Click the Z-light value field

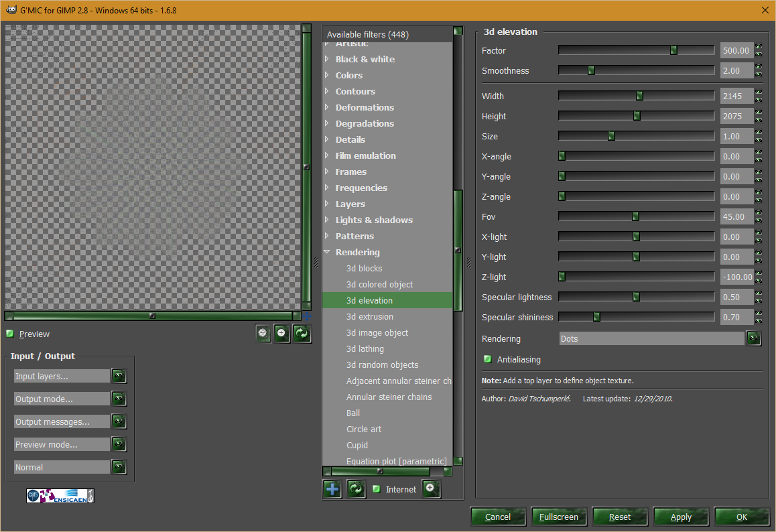coord(736,277)
